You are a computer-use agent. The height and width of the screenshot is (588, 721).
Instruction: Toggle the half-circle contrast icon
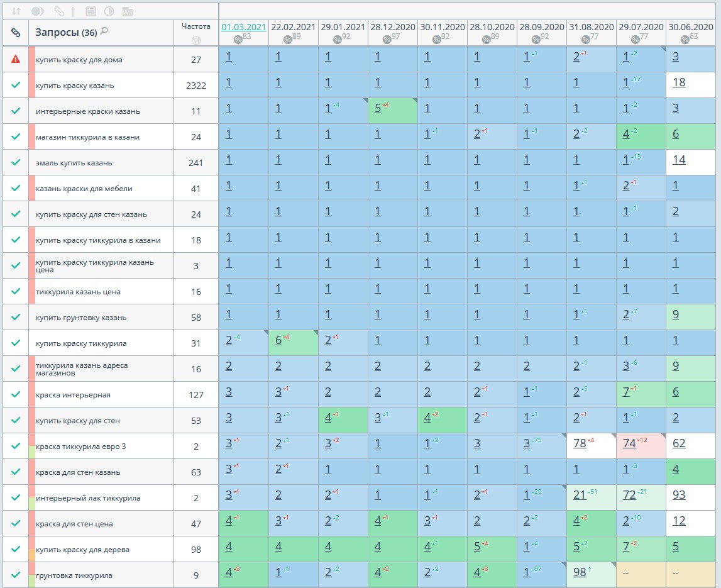[109, 11]
